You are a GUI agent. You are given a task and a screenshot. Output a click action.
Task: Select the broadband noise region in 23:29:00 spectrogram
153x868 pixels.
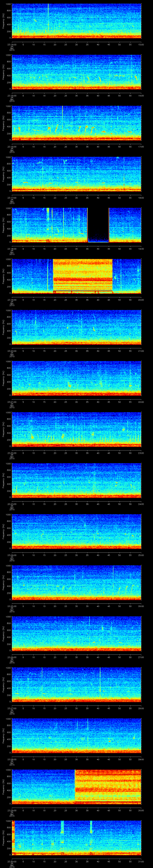coord(108,786)
